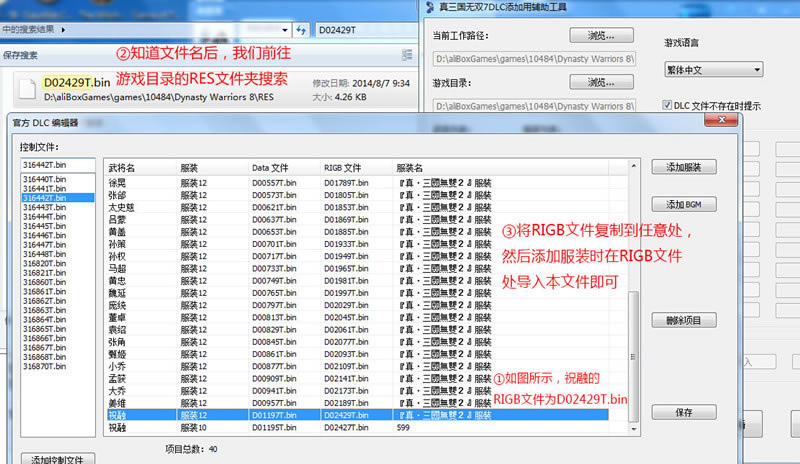Toggle the DLC 文件不存在时提示 checkbox
The image size is (800, 464).
[668, 104]
